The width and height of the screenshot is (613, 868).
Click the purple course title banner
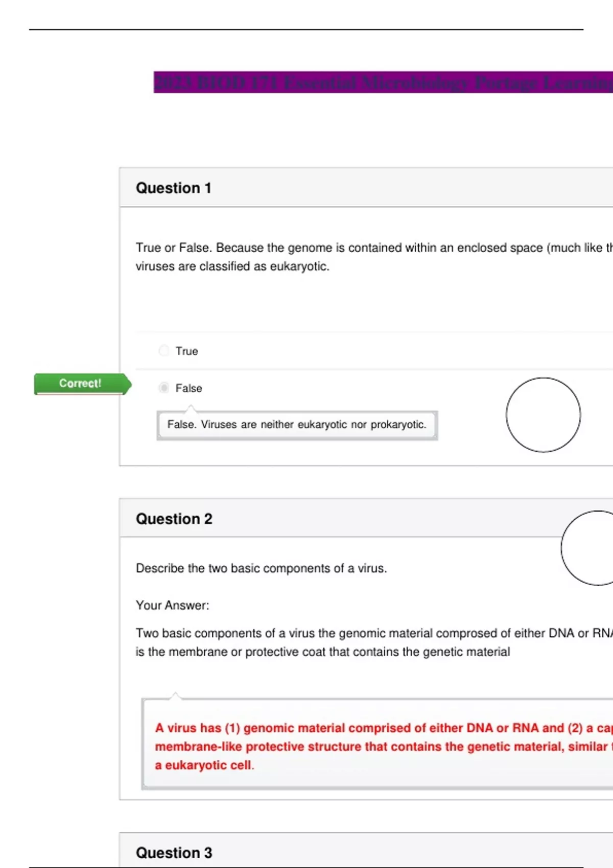383,82
